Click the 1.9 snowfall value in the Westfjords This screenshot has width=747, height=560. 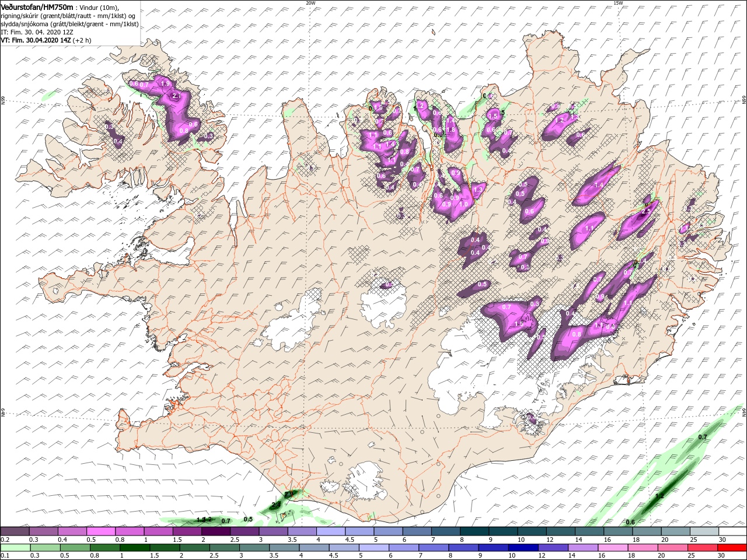[165, 84]
